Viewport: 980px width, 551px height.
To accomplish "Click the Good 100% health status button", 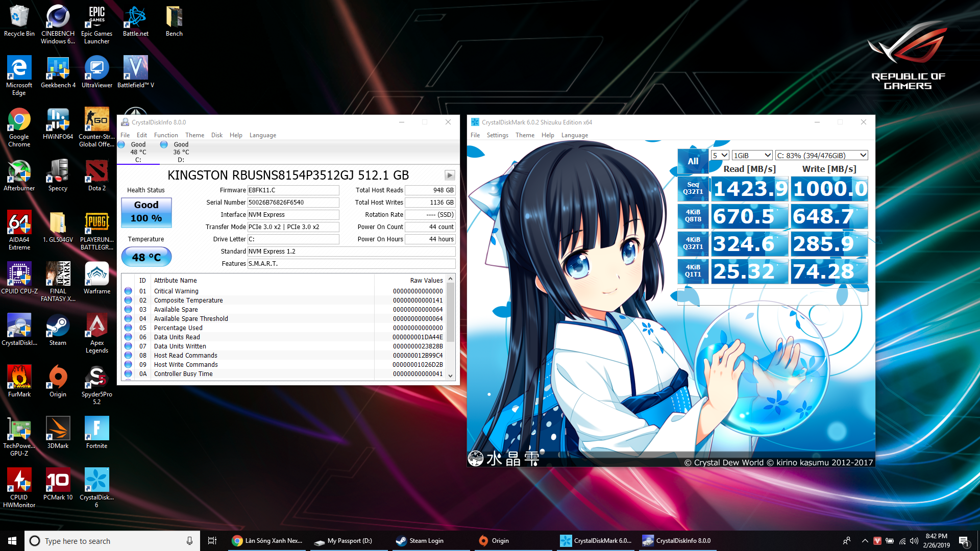I will point(146,212).
